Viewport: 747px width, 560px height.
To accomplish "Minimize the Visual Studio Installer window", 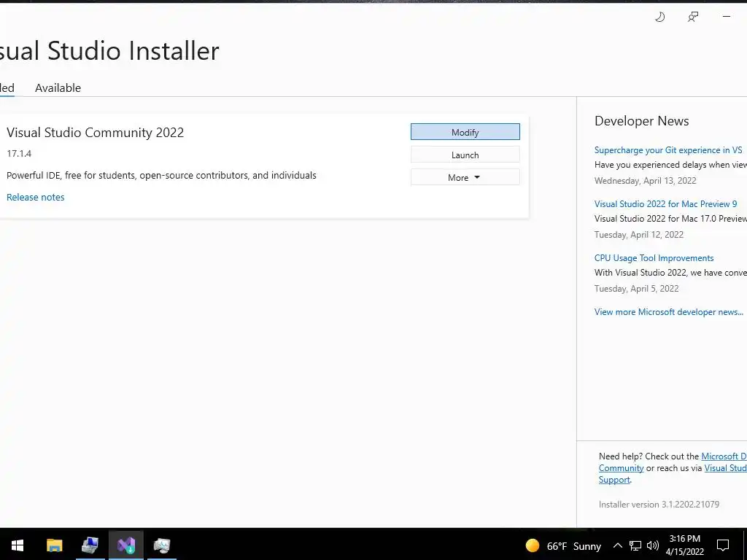I will (727, 17).
